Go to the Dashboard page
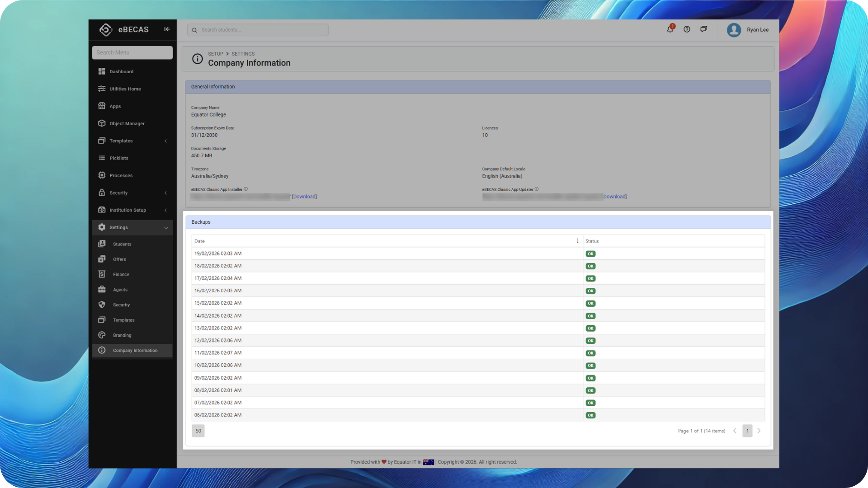 pos(121,71)
